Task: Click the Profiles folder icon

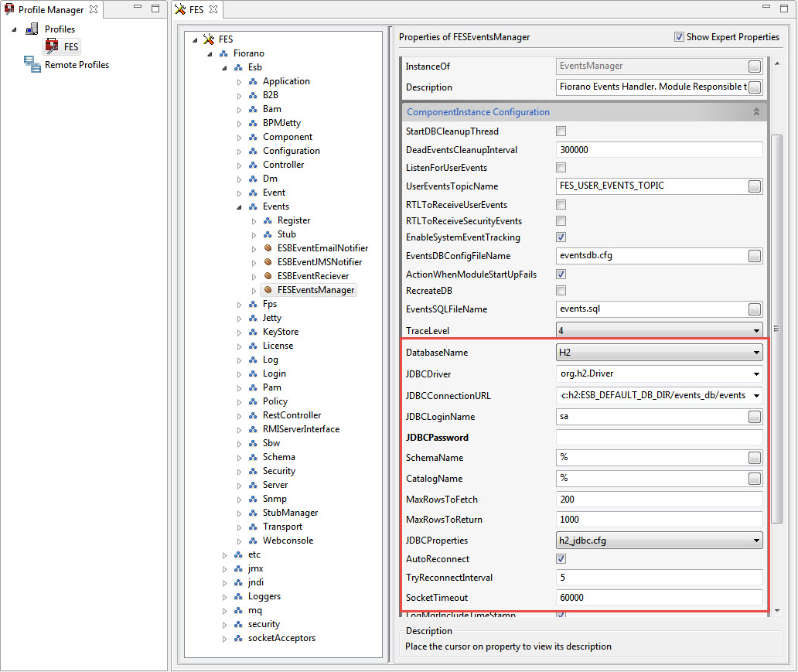Action: coord(32,29)
